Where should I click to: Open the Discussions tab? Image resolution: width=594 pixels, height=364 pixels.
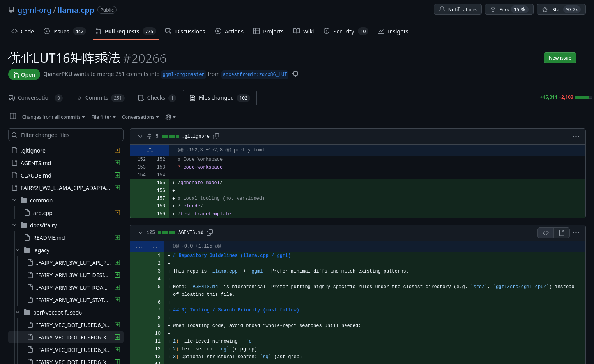click(x=185, y=32)
